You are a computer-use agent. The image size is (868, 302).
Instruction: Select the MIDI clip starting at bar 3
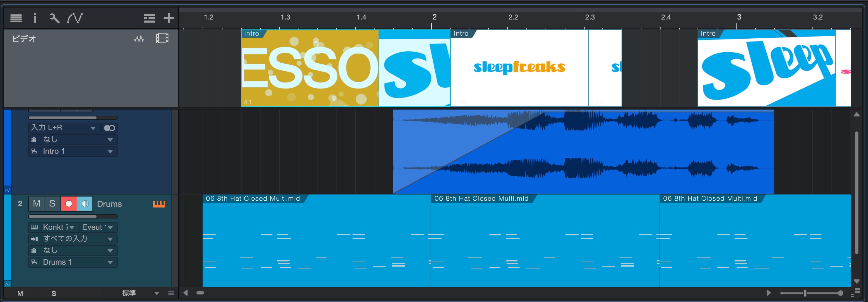tap(755, 241)
